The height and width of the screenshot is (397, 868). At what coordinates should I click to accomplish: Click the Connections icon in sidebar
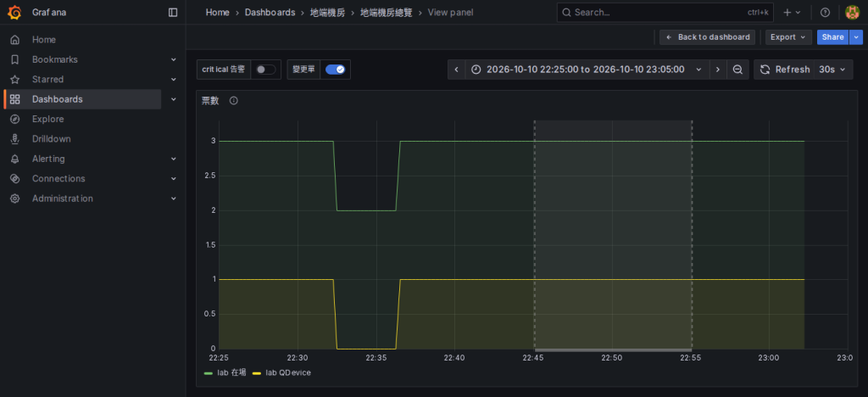coord(15,179)
